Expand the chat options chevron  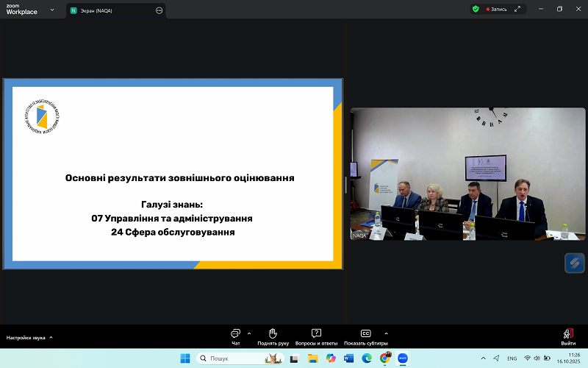249,333
